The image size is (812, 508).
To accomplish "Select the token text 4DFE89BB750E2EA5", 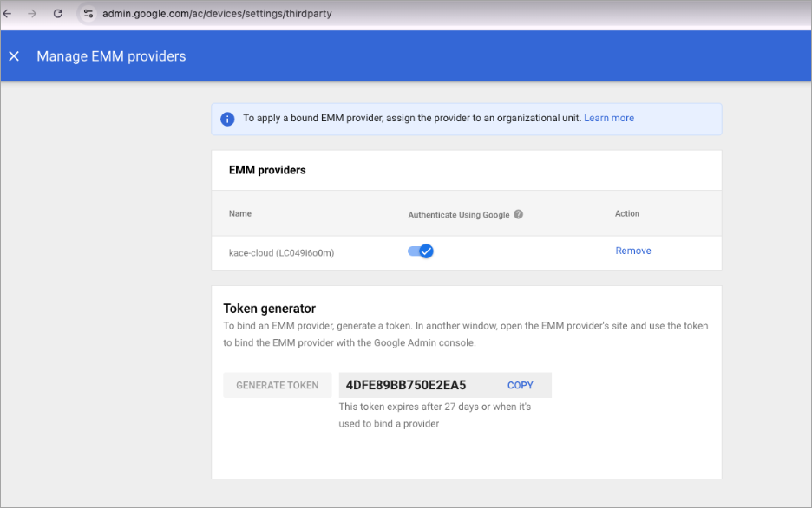I will tap(406, 385).
